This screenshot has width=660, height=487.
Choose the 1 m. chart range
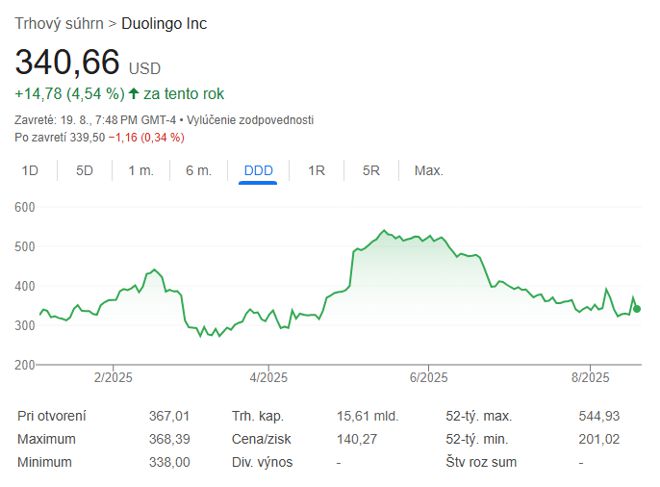click(x=141, y=170)
